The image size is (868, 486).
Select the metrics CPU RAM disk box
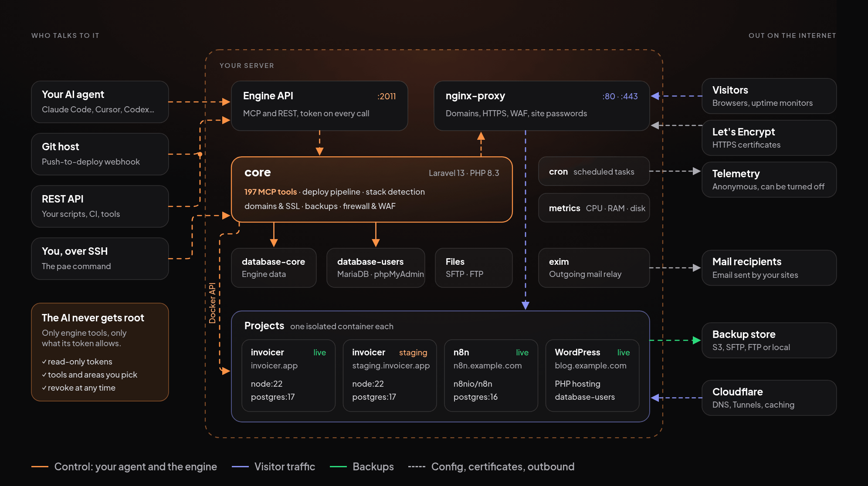click(x=594, y=208)
